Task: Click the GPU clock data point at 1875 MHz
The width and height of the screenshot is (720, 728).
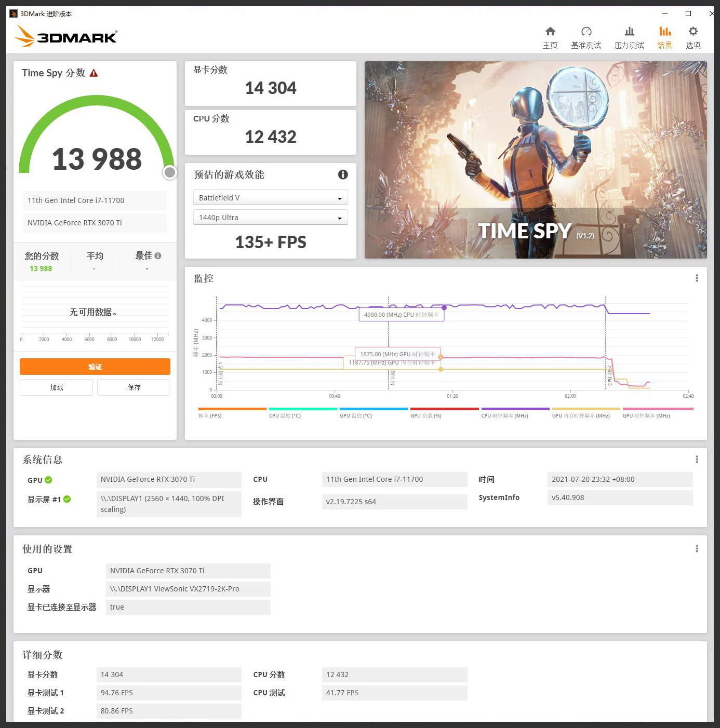Action: click(x=441, y=357)
